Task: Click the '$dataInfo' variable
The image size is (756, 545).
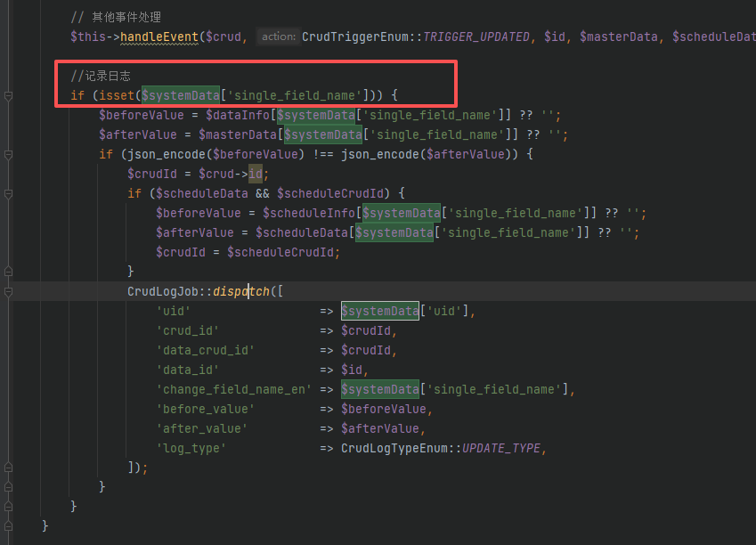Action: coord(238,115)
